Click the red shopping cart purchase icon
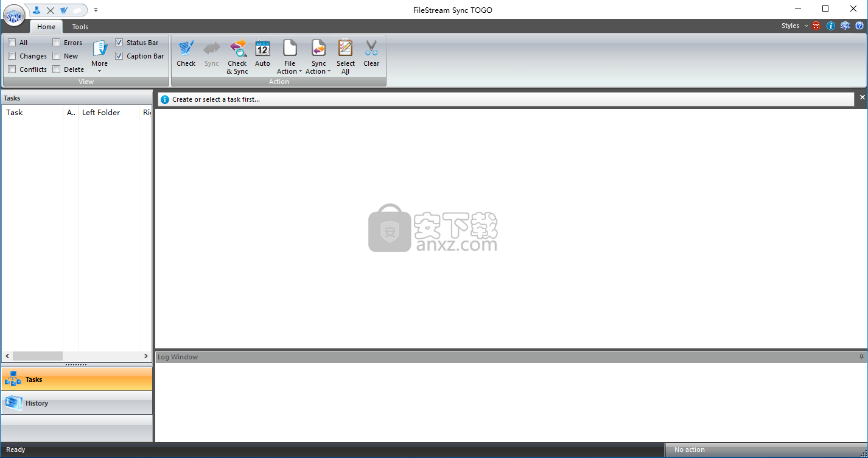Viewport: 868px width, 458px height. point(816,26)
